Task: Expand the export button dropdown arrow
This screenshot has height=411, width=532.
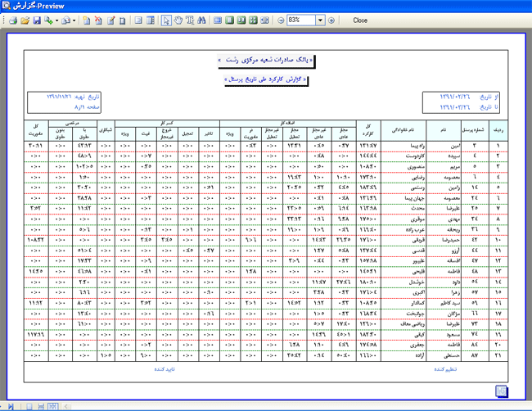Action: tap(57, 20)
